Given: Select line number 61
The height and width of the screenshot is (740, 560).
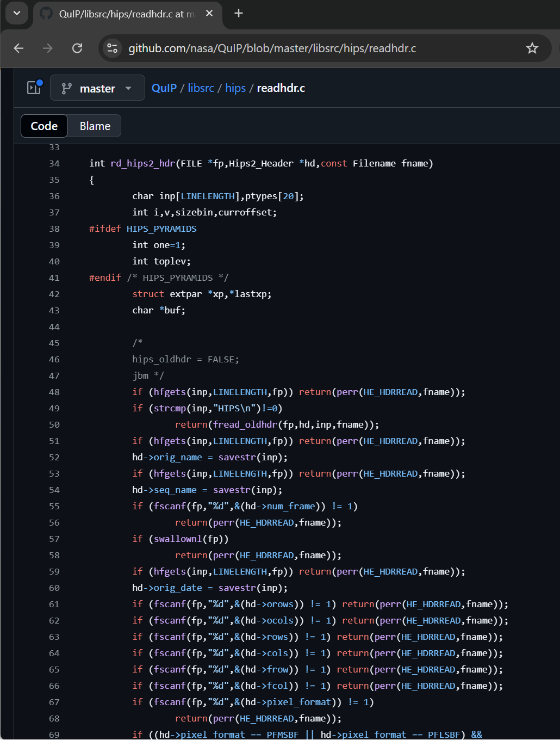Looking at the screenshot, I should [x=54, y=604].
